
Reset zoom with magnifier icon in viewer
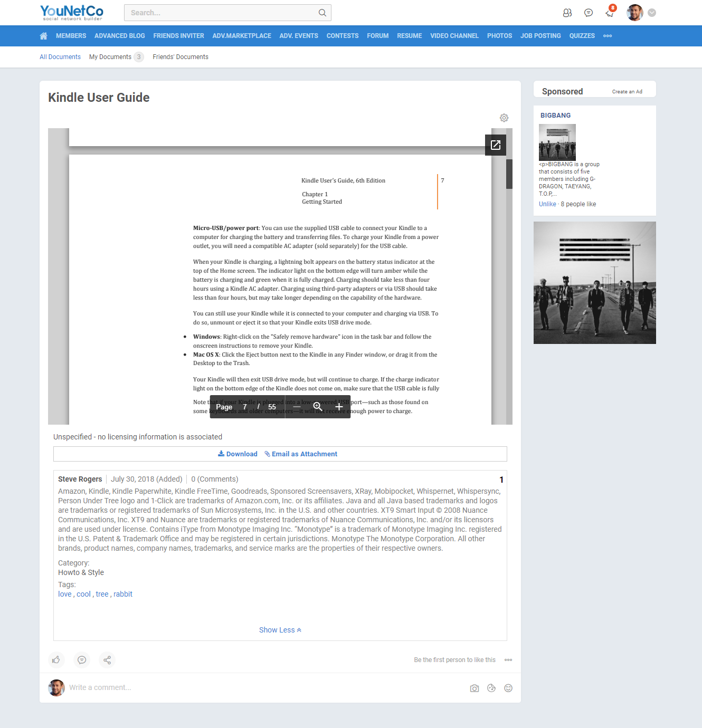coord(318,407)
